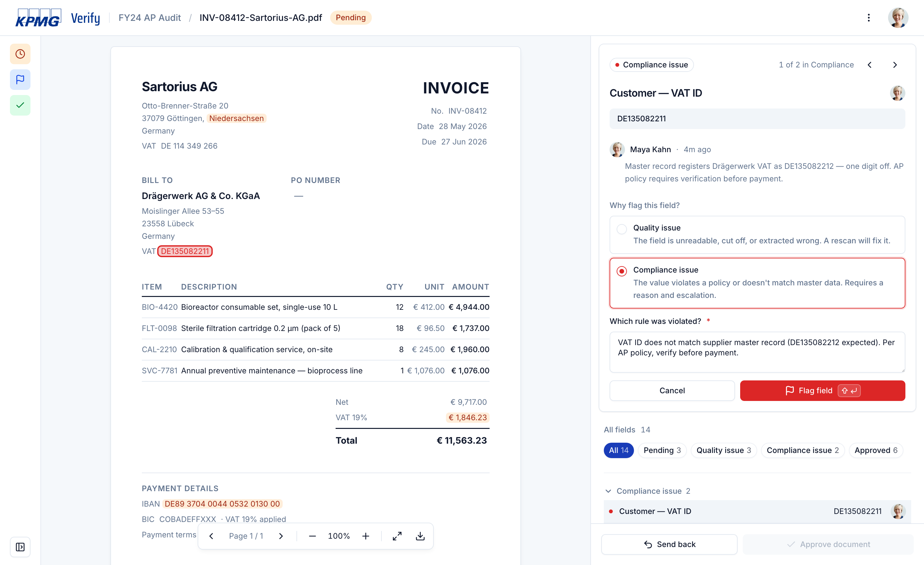924x565 pixels.
Task: Click item code CAL-2210
Action: click(159, 349)
